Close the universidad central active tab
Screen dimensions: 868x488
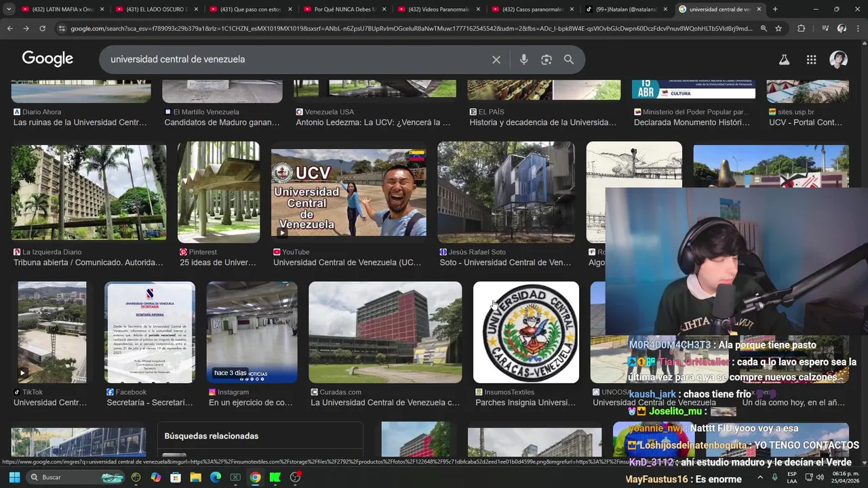point(759,9)
